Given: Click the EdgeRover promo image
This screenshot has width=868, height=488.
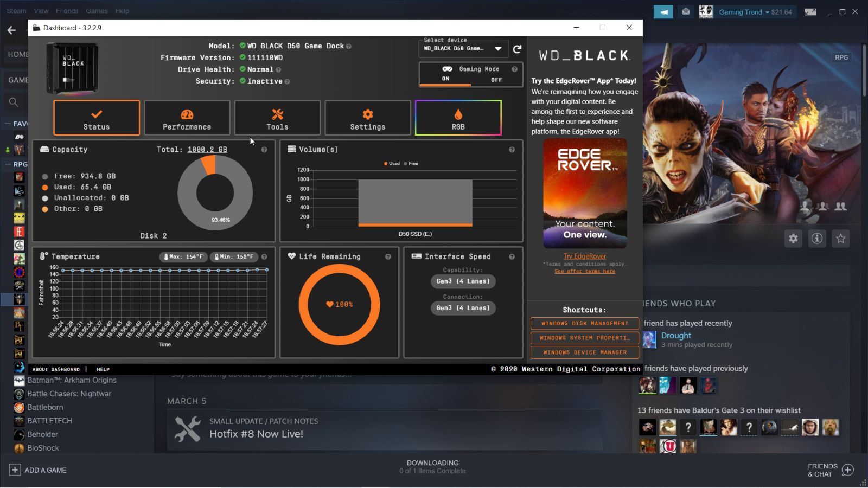Looking at the screenshot, I should pyautogui.click(x=585, y=194).
